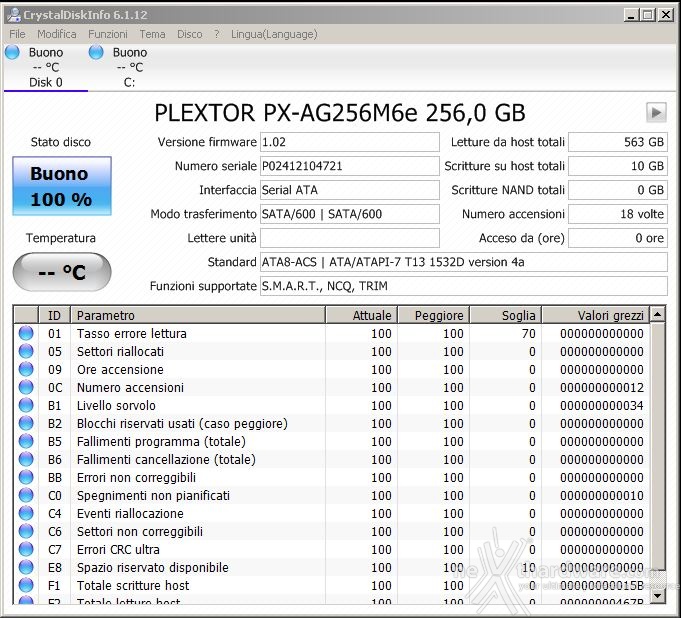Open the Disco menu
This screenshot has width=681, height=618.
(189, 34)
